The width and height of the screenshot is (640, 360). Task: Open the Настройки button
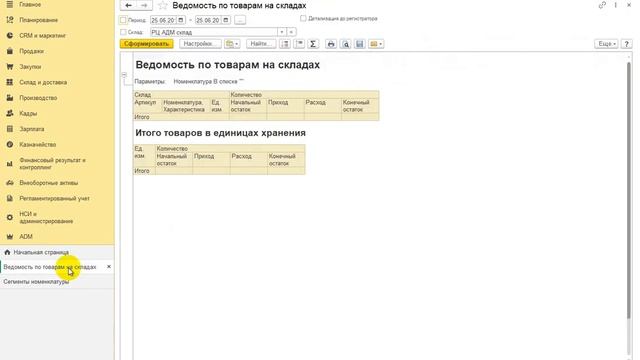(x=200, y=44)
